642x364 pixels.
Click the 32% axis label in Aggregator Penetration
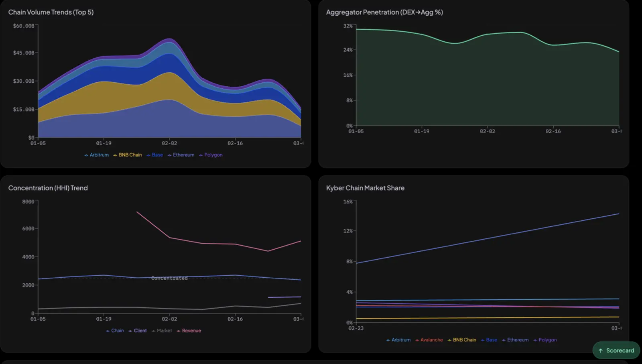(348, 26)
